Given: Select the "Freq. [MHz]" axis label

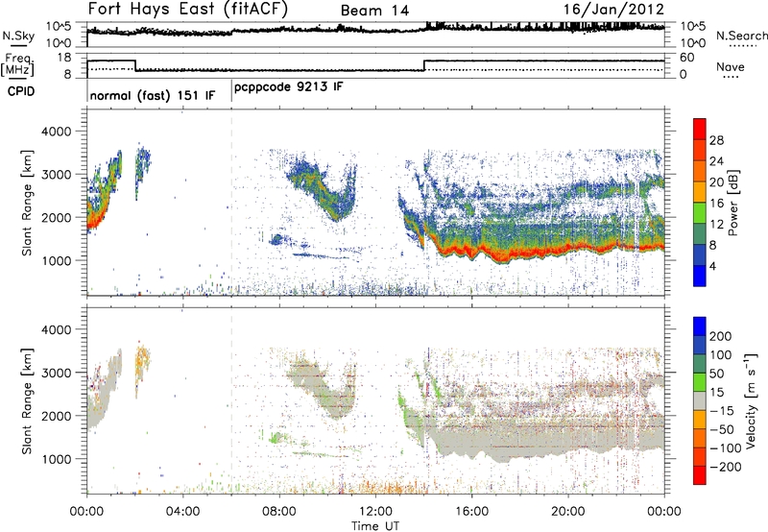Looking at the screenshot, I should tap(18, 64).
